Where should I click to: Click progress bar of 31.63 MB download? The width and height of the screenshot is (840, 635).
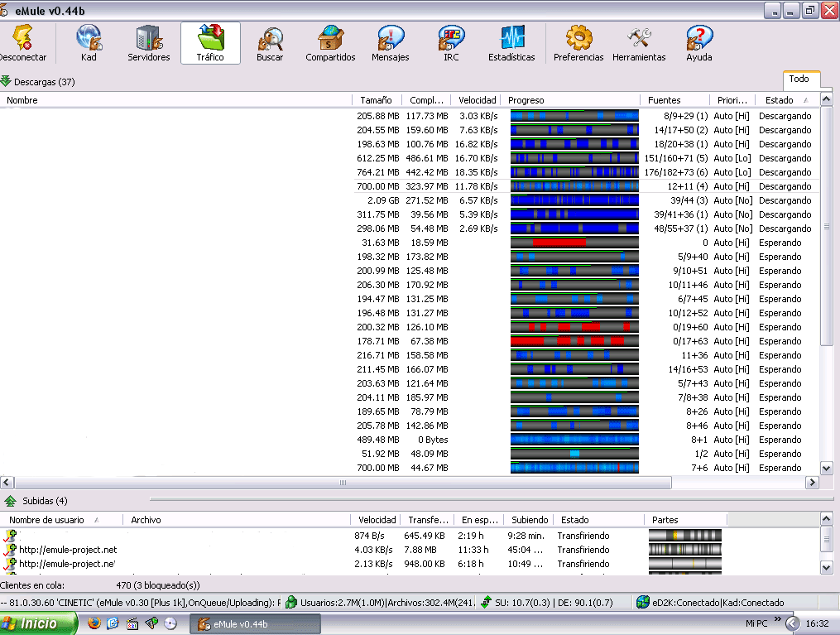(574, 243)
